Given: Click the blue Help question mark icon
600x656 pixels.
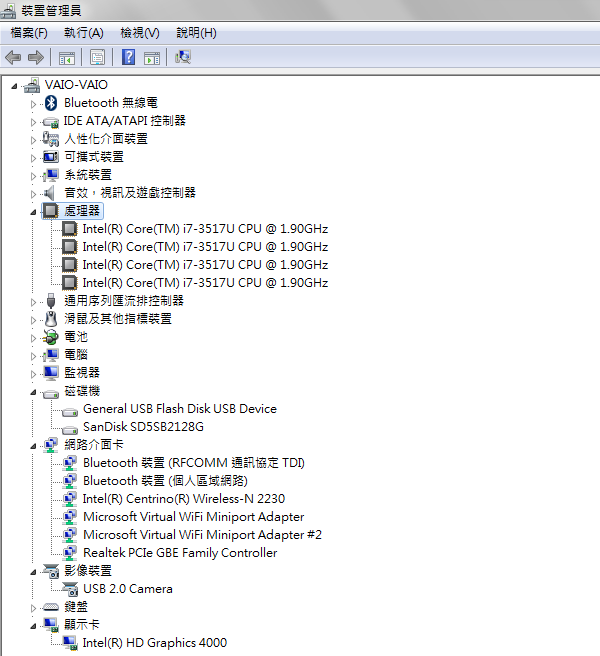Looking at the screenshot, I should [128, 57].
